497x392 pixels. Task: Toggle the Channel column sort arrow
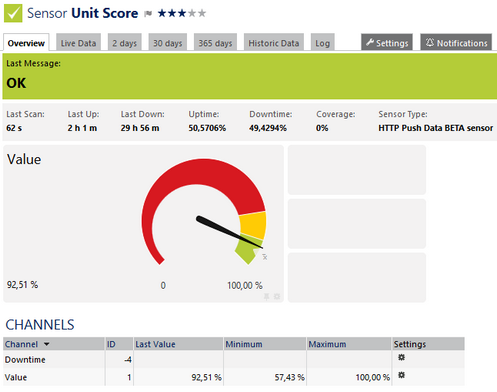point(47,344)
